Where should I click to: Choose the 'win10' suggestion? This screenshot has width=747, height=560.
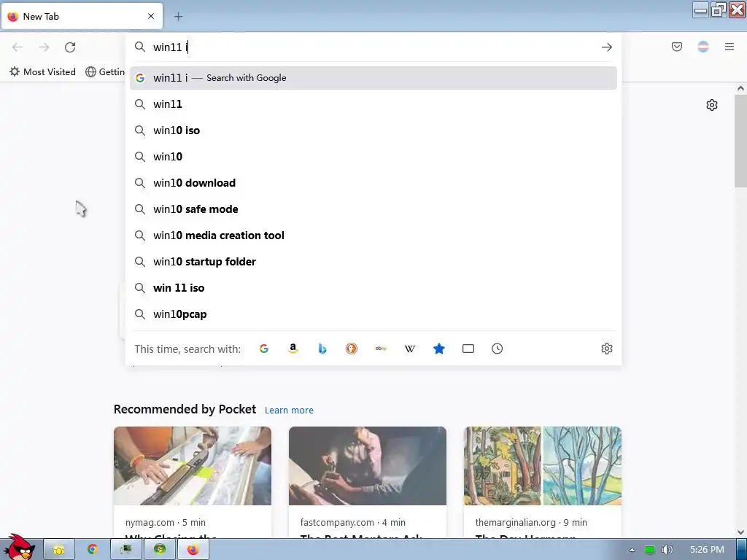[373, 157]
